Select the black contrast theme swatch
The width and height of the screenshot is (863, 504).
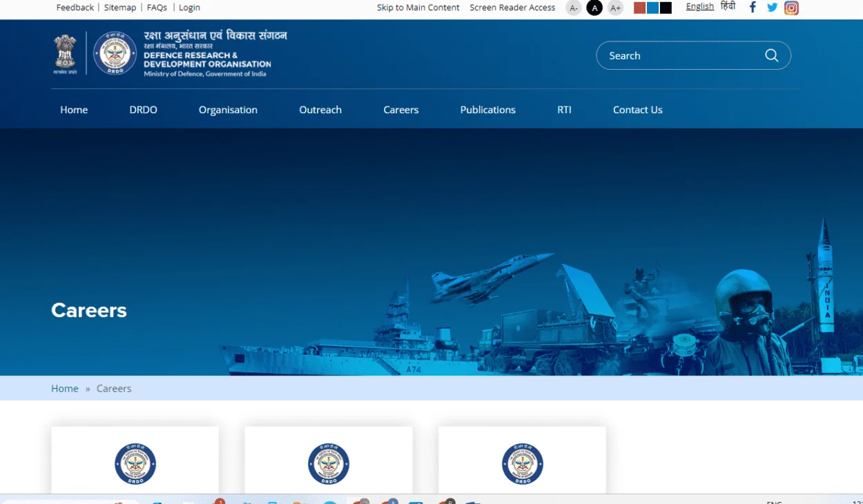[x=666, y=8]
